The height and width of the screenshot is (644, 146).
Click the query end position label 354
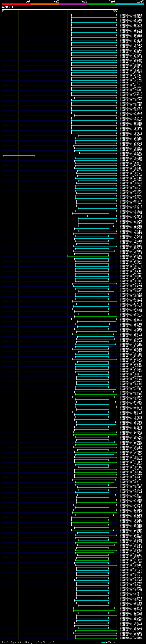tap(115, 11)
